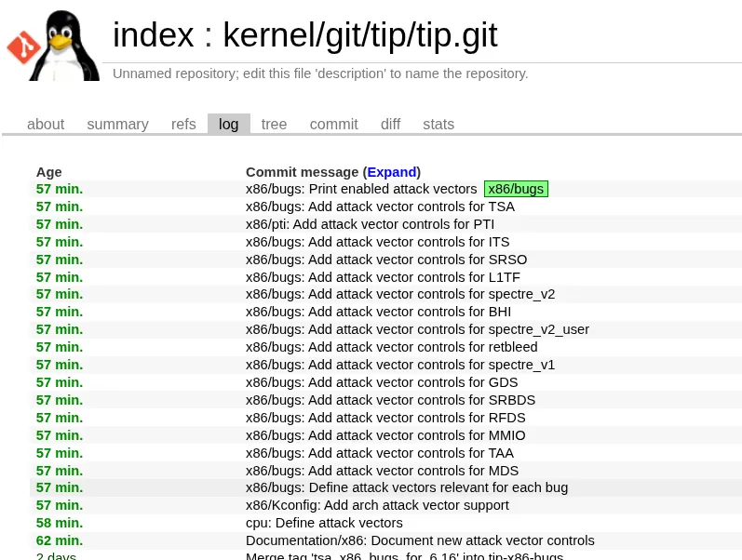Image resolution: width=742 pixels, height=560 pixels.
Task: Open kernel/git/tip/tip.git repository link
Action: pos(359,36)
